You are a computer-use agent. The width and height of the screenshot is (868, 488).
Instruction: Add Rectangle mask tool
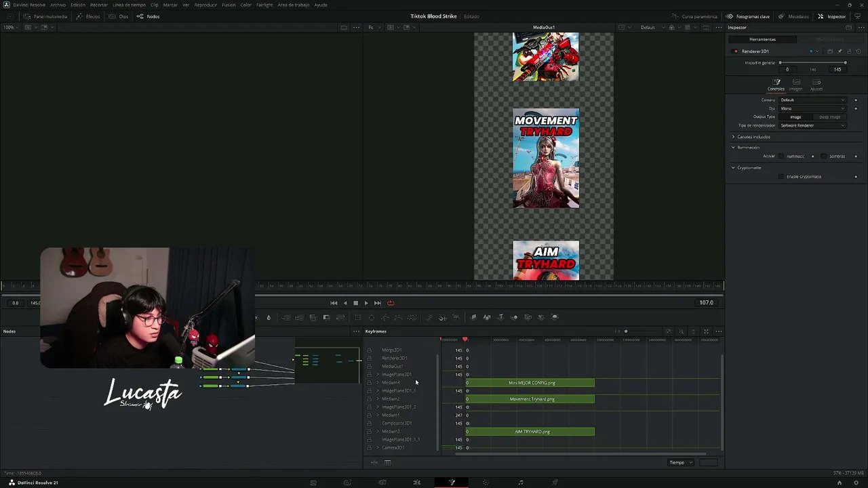tap(357, 317)
